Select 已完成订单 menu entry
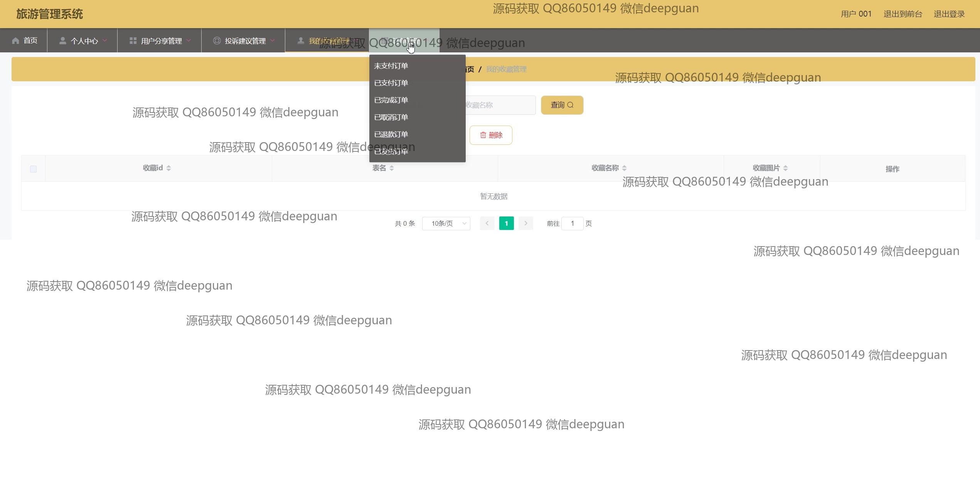Screen dimensions: 980x483 coord(391,100)
